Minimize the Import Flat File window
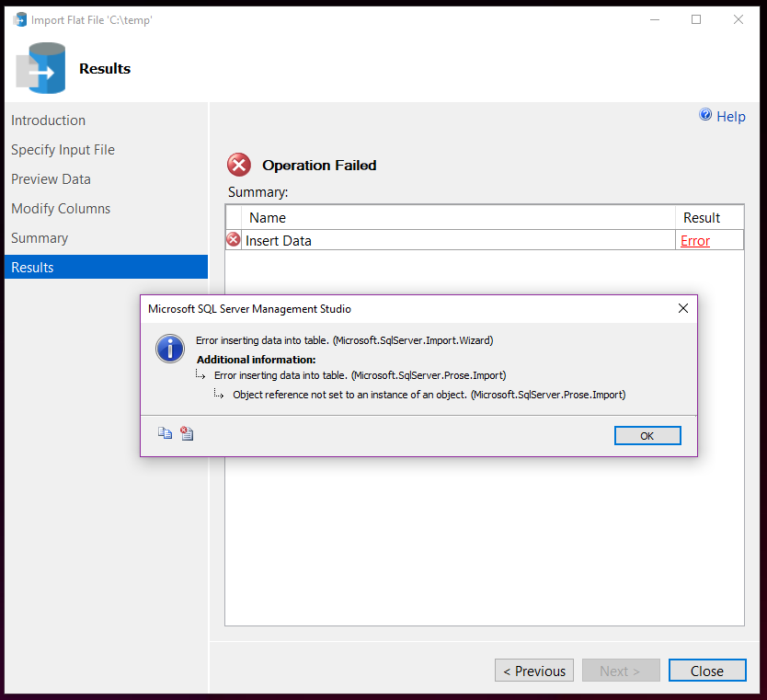The height and width of the screenshot is (700, 767). pos(655,19)
